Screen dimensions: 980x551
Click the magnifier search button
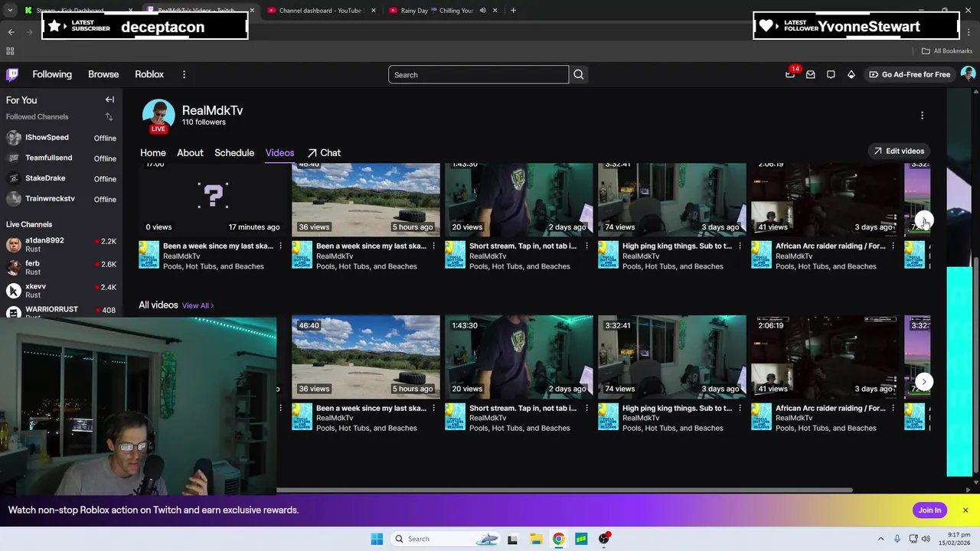click(579, 74)
